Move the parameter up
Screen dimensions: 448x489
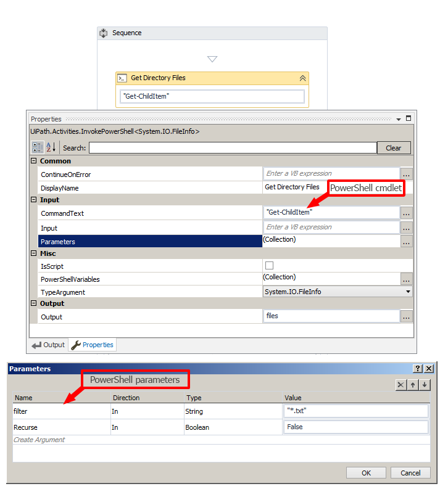point(413,385)
